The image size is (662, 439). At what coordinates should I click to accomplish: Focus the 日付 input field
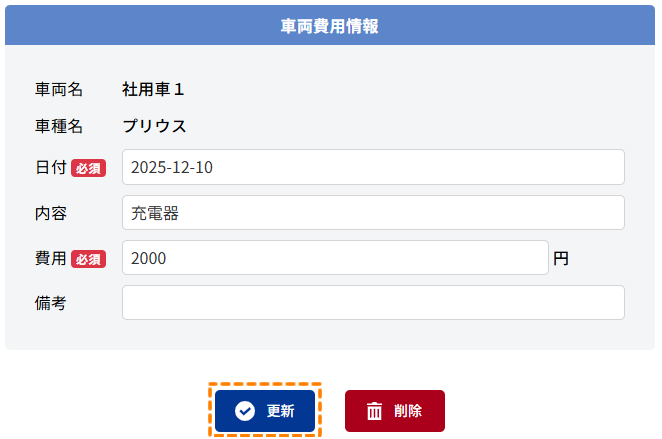coord(373,167)
